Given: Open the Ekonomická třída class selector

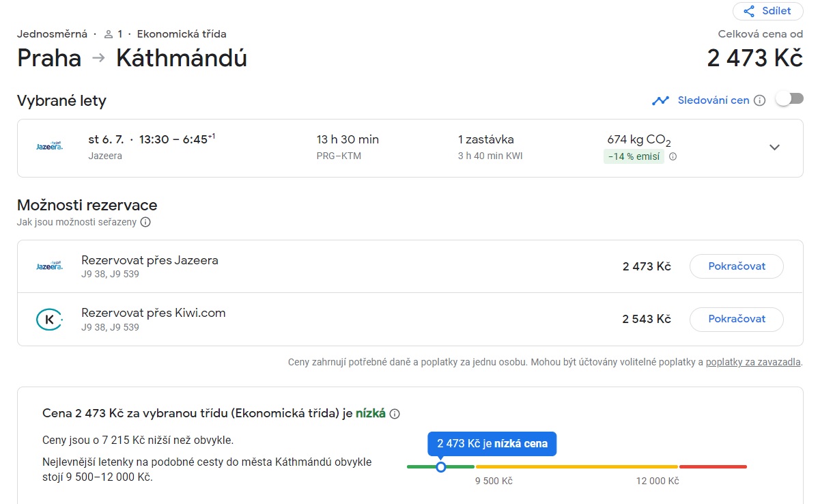Looking at the screenshot, I should [x=182, y=34].
